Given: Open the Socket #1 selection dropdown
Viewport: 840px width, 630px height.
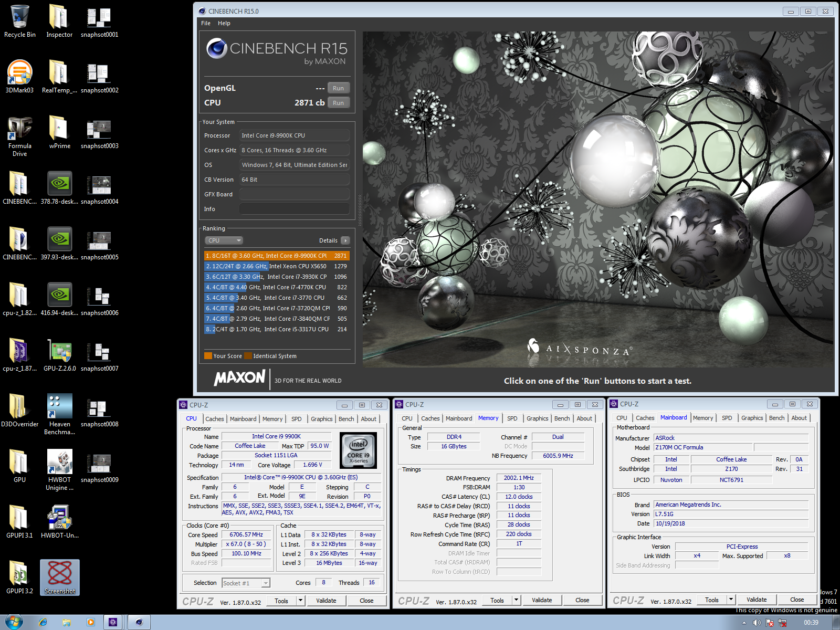Looking at the screenshot, I should [246, 583].
